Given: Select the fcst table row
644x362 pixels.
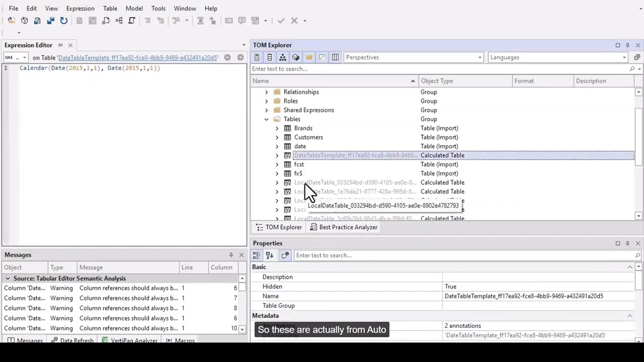Looking at the screenshot, I should coord(443,164).
